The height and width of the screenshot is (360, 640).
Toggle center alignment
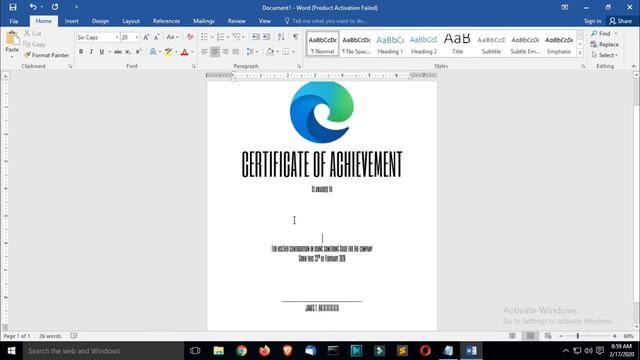point(215,52)
